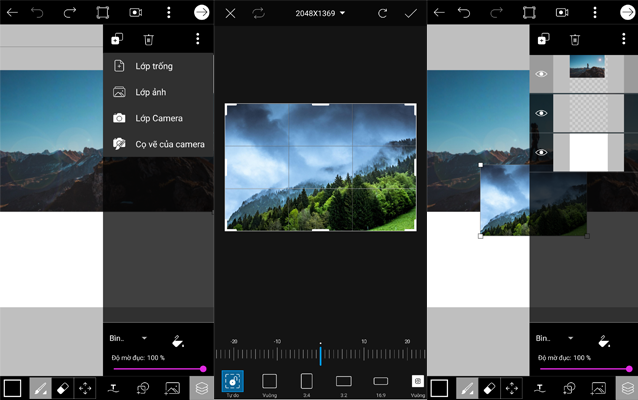
Task: Choose the 3:4 portrait crop ratio icon
Action: pos(306,381)
